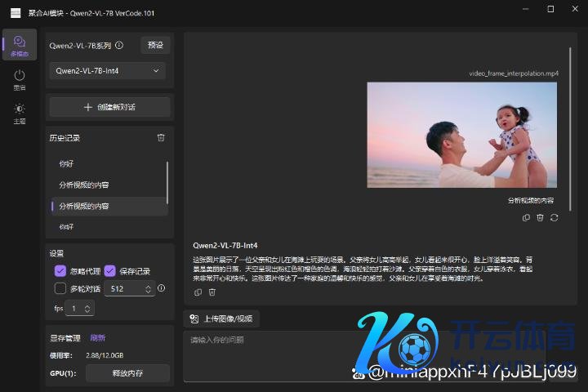This screenshot has width=588, height=392.
Task: Clear history with the 历史记录 trash icon
Action: pyautogui.click(x=161, y=138)
